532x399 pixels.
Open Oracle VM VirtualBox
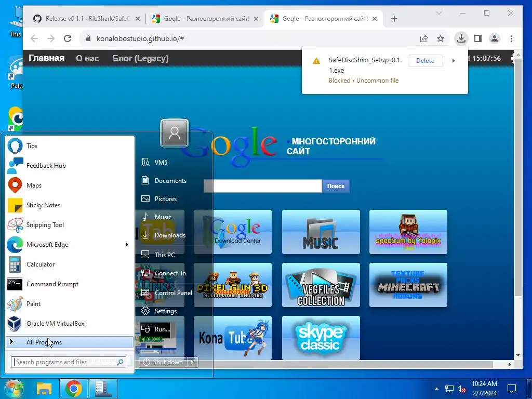click(70, 323)
